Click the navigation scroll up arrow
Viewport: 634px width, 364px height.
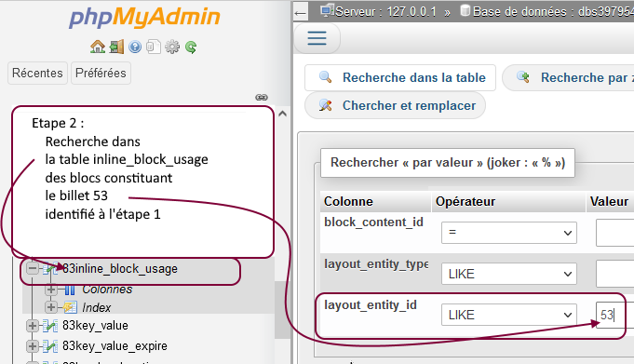tap(283, 114)
